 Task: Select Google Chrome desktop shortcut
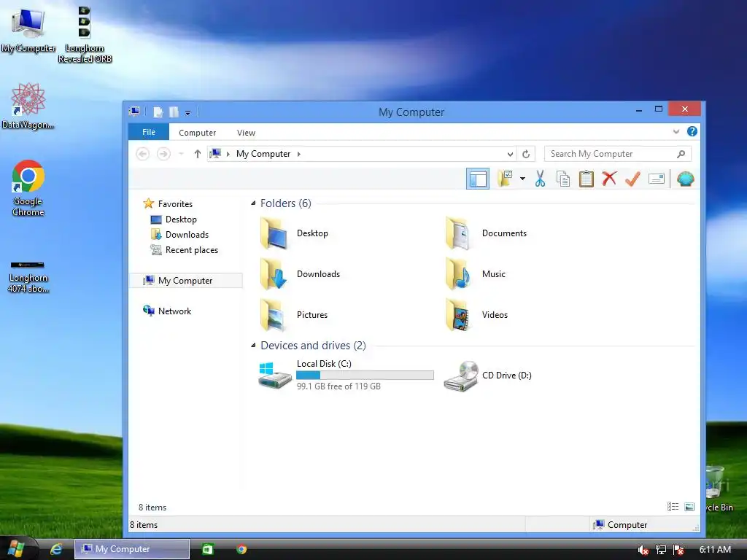coord(28,188)
